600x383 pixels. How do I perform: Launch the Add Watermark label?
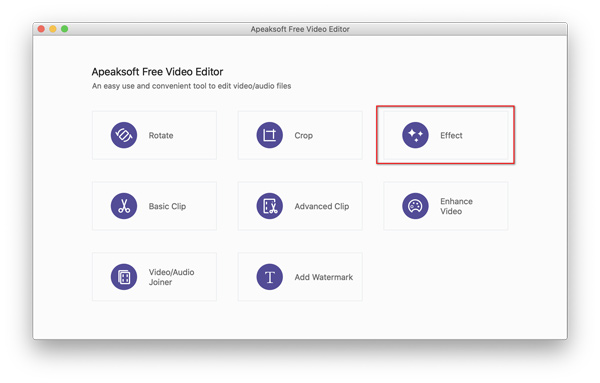[324, 277]
